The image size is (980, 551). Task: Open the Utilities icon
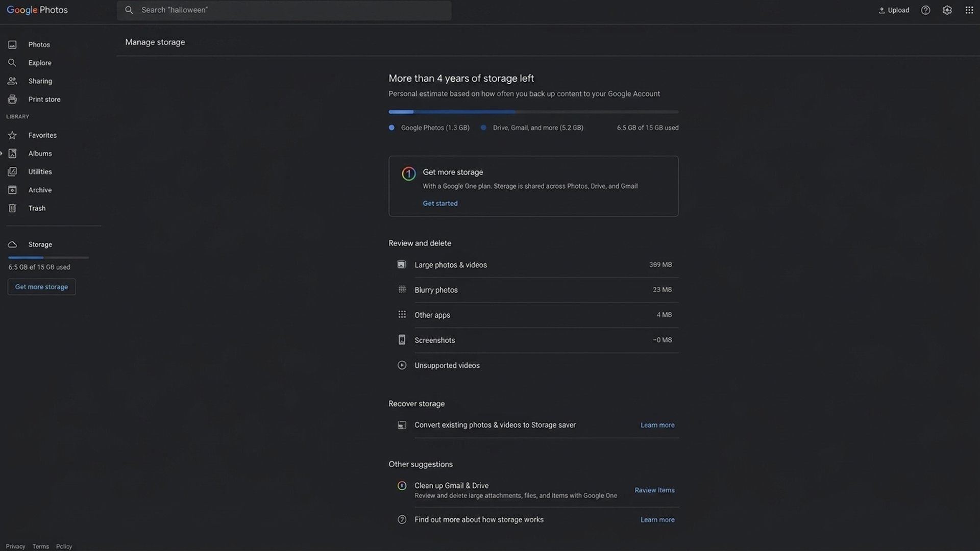coord(12,172)
